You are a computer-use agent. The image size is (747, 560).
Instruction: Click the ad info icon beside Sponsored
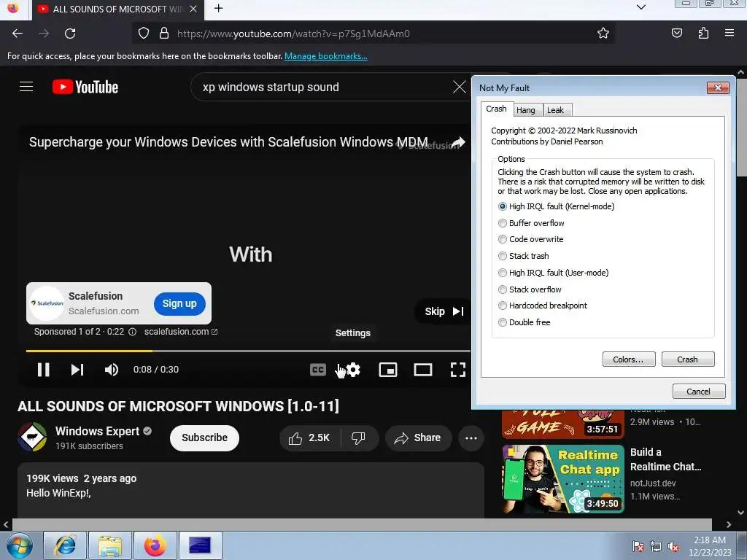tap(133, 332)
